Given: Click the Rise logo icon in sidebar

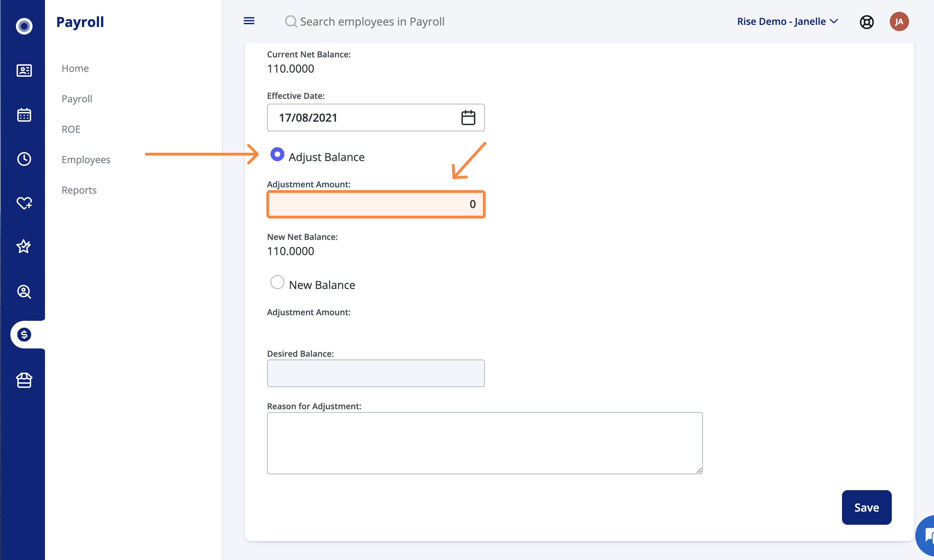Looking at the screenshot, I should click(x=24, y=26).
